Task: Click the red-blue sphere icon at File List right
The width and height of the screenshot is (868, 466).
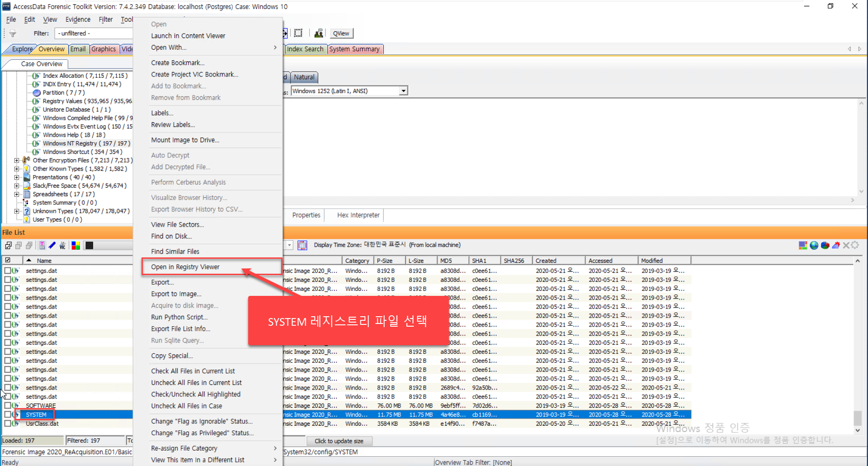Action: tap(825, 245)
